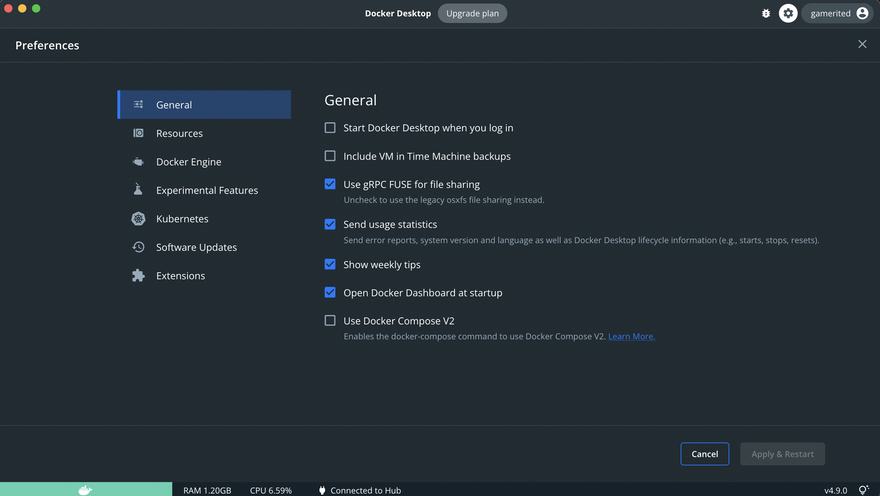Turn off Show weekly tips
This screenshot has height=496, width=880.
330,265
